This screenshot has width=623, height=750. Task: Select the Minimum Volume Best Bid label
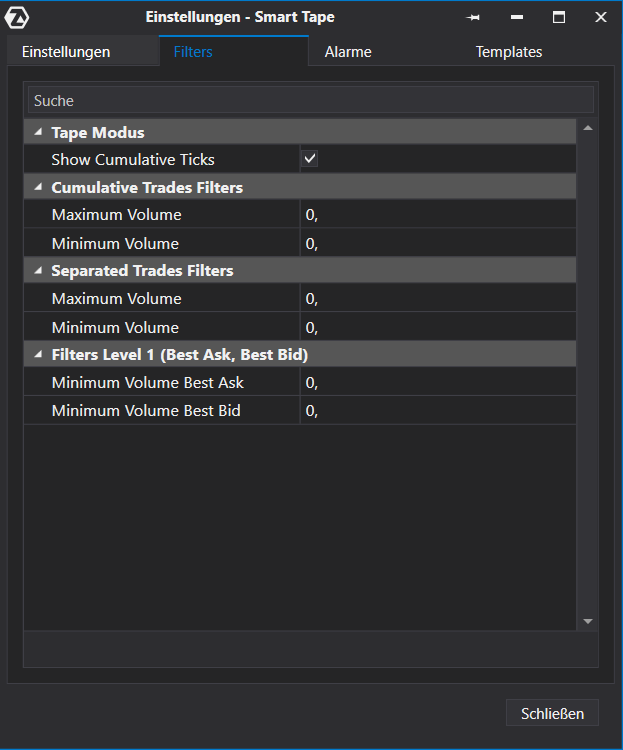[x=146, y=410]
